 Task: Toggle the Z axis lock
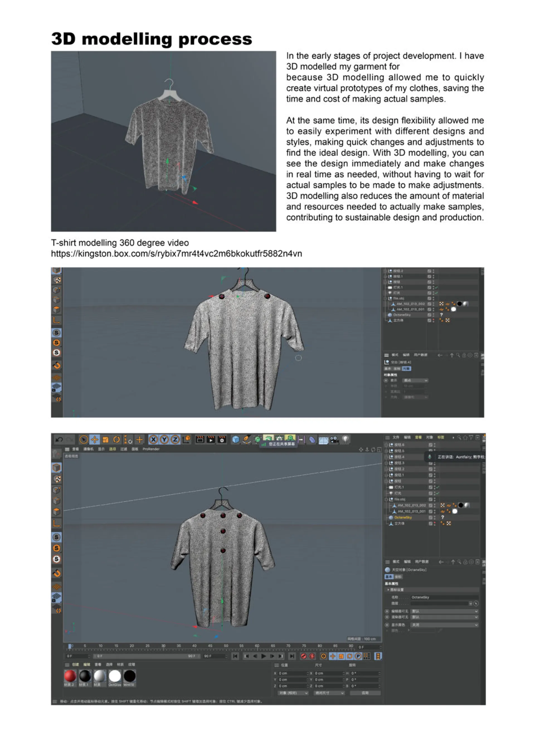pos(175,439)
